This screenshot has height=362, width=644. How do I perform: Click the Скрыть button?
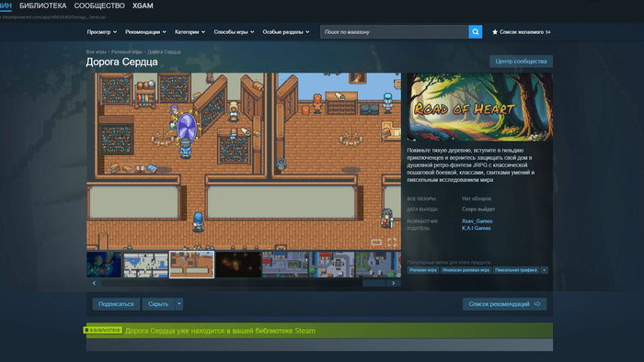(158, 304)
